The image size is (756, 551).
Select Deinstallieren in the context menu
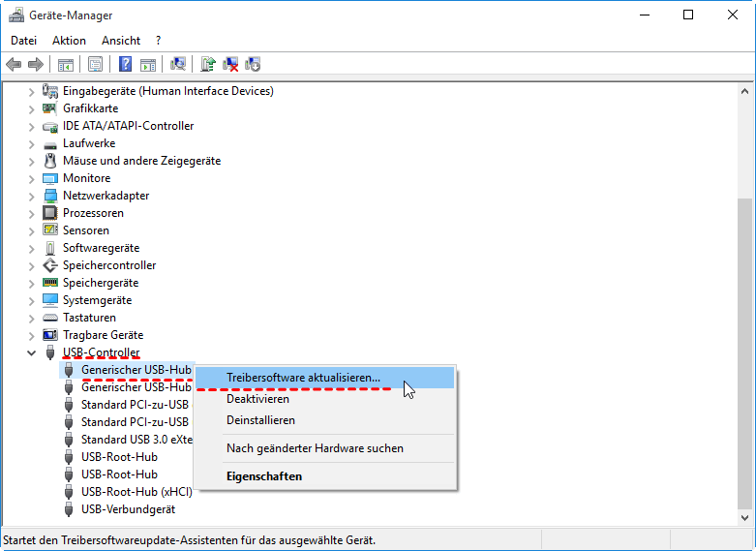pos(260,420)
